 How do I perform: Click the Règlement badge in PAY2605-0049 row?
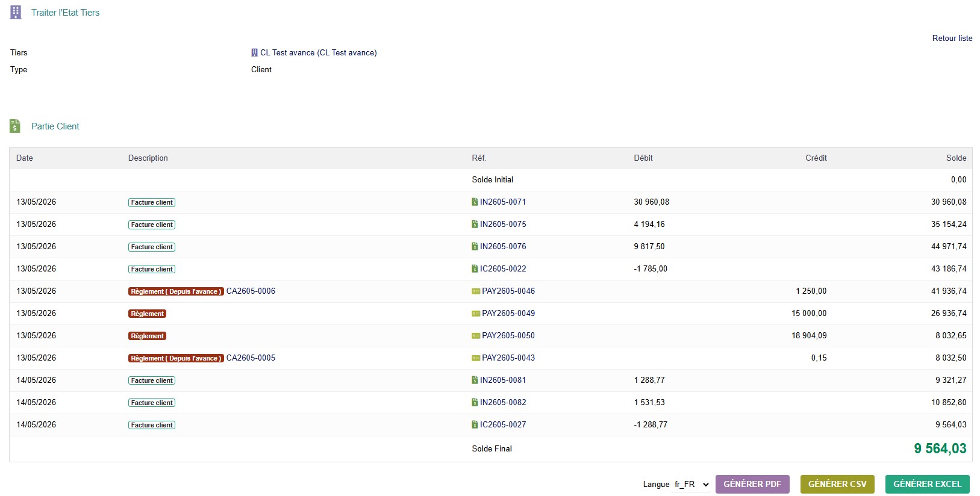point(148,314)
